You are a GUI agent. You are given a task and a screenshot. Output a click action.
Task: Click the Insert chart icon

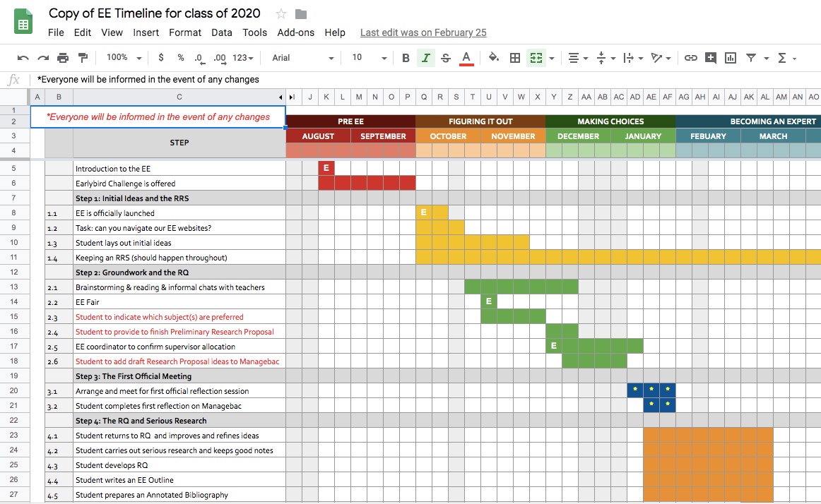pos(731,58)
